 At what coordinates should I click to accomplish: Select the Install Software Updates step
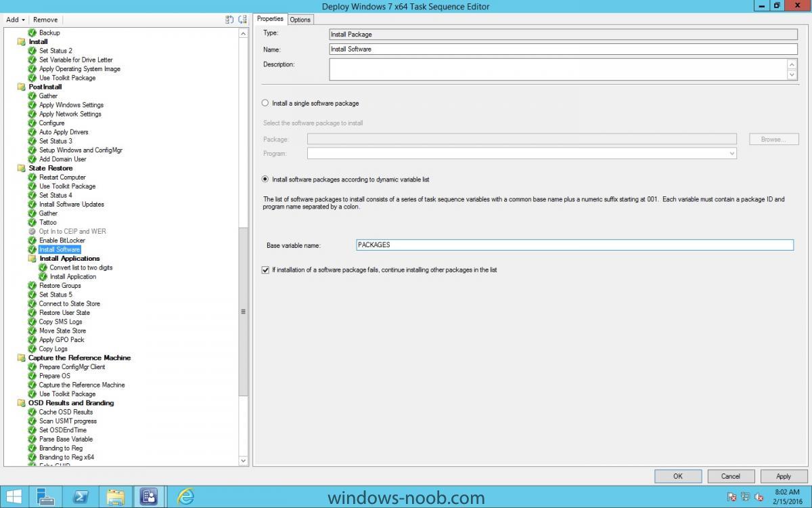[72, 205]
